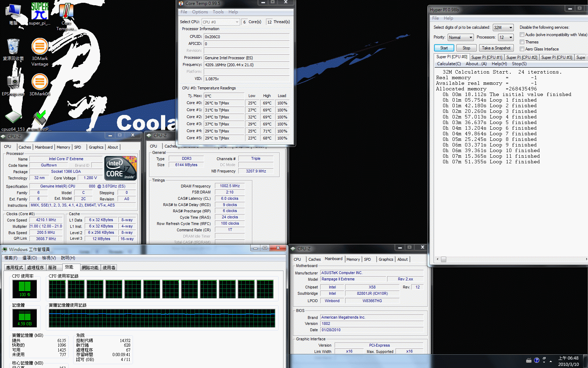Open 檔案(F) menu in Task Manager
The height and width of the screenshot is (368, 588).
click(x=11, y=258)
